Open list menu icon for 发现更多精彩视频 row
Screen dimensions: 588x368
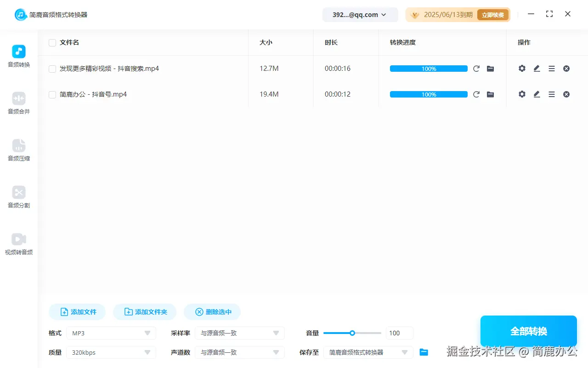tap(552, 69)
